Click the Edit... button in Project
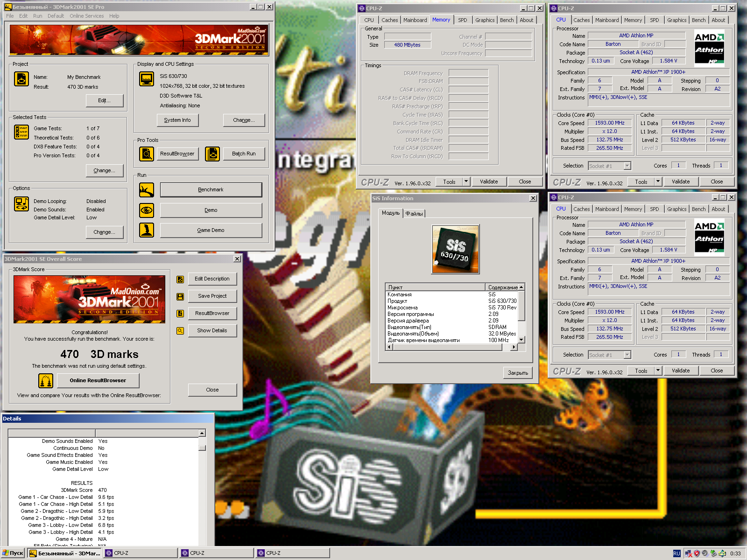 (105, 101)
